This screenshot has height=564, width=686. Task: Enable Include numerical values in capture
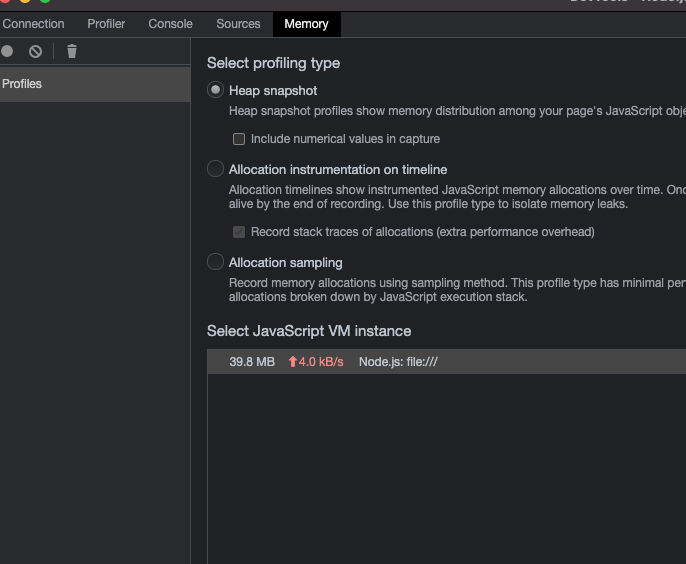pyautogui.click(x=239, y=139)
